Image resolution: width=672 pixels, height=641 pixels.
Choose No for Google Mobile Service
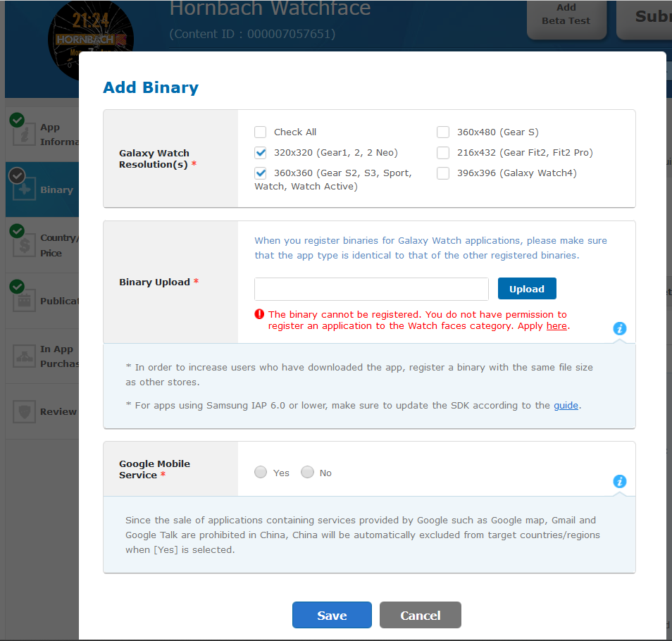[x=307, y=473]
